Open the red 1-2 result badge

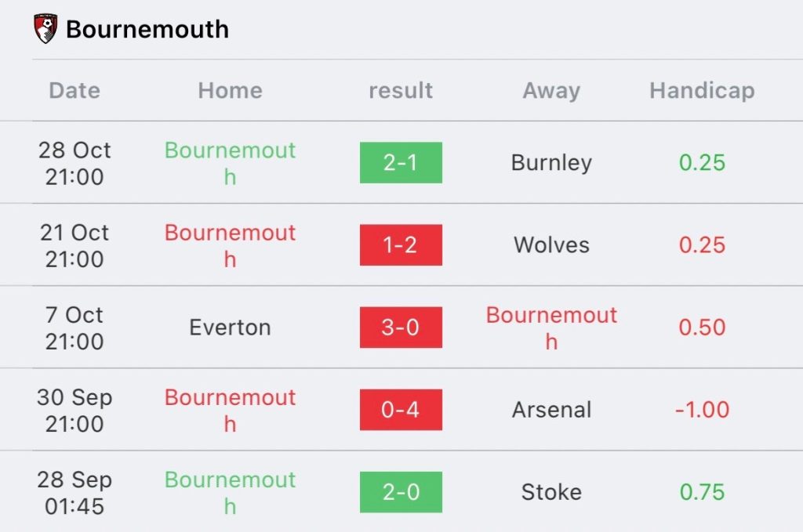coord(401,245)
